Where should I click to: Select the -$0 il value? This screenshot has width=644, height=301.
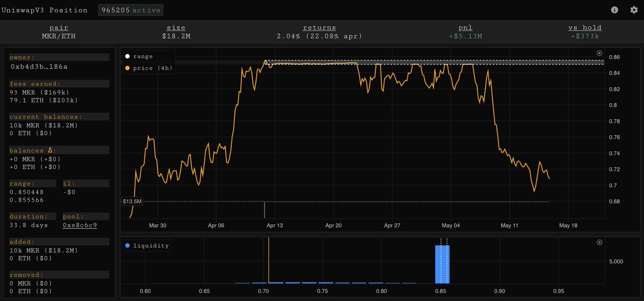pos(70,192)
